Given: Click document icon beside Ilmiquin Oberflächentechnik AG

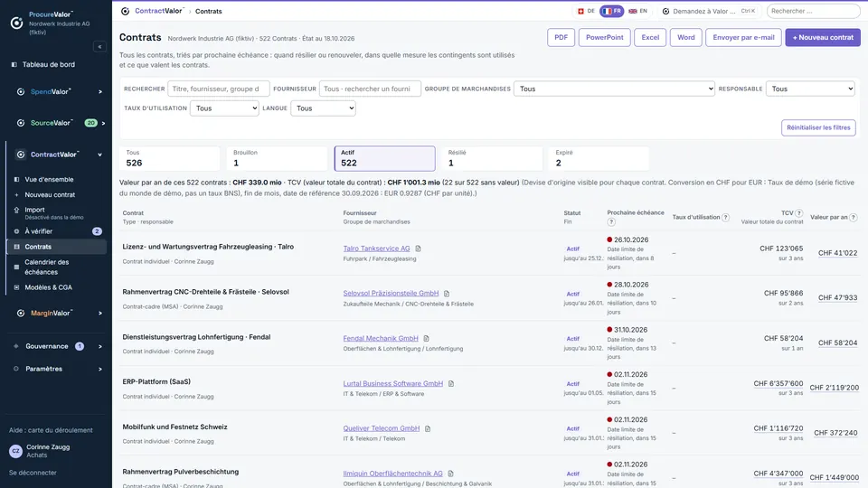Looking at the screenshot, I should tap(450, 474).
